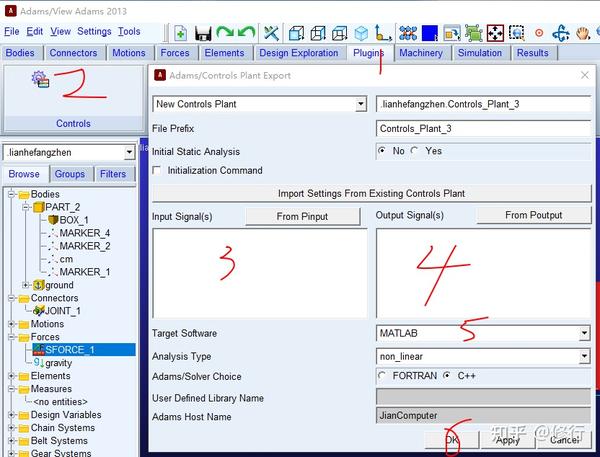Open the lianhefangzhen model selector dropdown
The image size is (600, 457).
(130, 152)
